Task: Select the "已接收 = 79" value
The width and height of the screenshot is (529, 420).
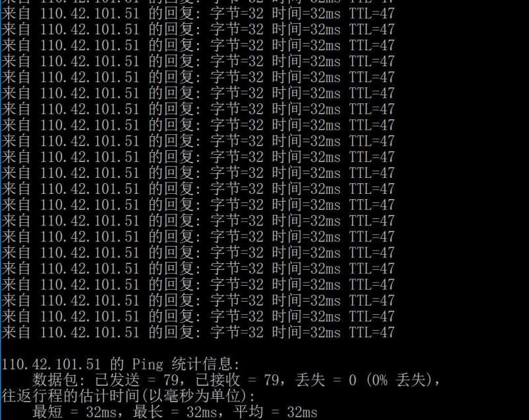Action: 237,380
